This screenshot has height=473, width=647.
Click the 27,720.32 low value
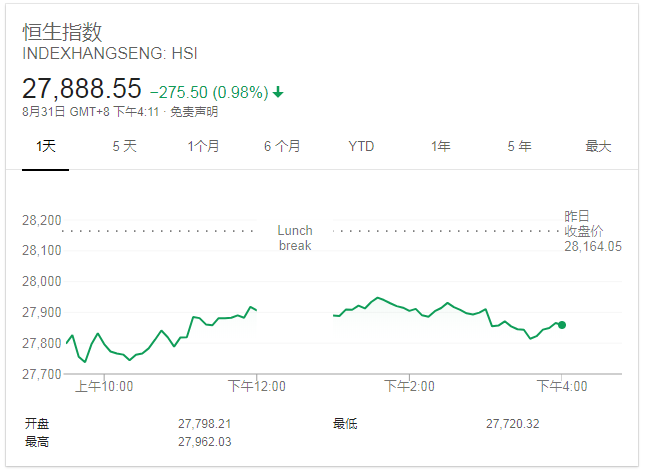pos(512,424)
